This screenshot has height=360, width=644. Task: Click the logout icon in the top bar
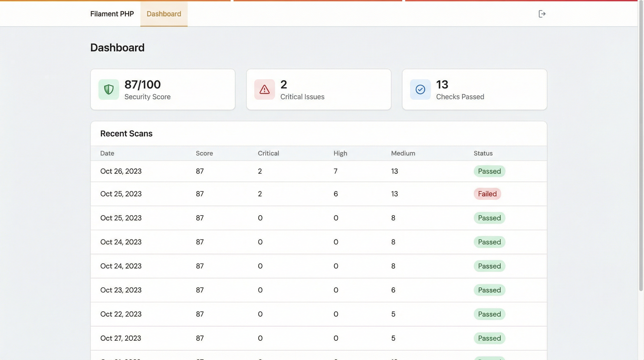(542, 14)
